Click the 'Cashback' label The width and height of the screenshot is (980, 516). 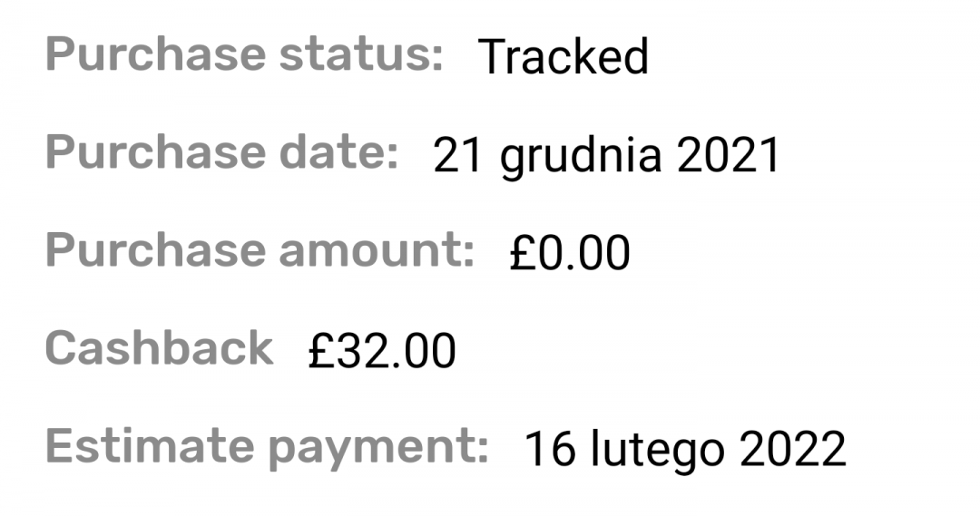click(x=159, y=349)
